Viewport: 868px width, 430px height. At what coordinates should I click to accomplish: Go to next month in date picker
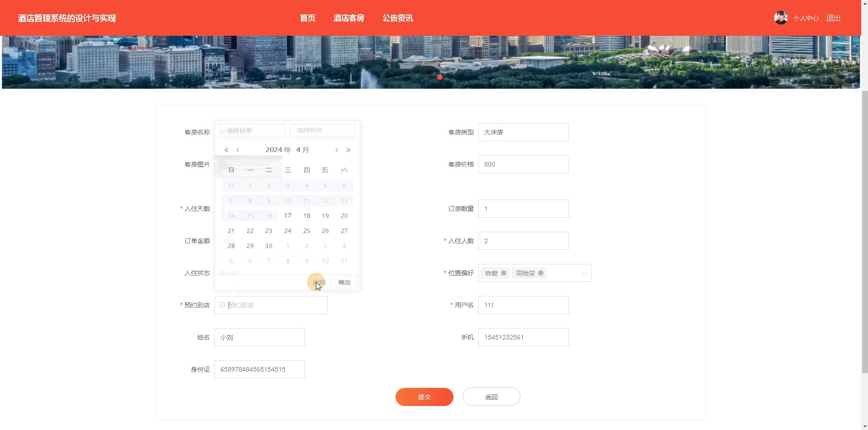337,150
